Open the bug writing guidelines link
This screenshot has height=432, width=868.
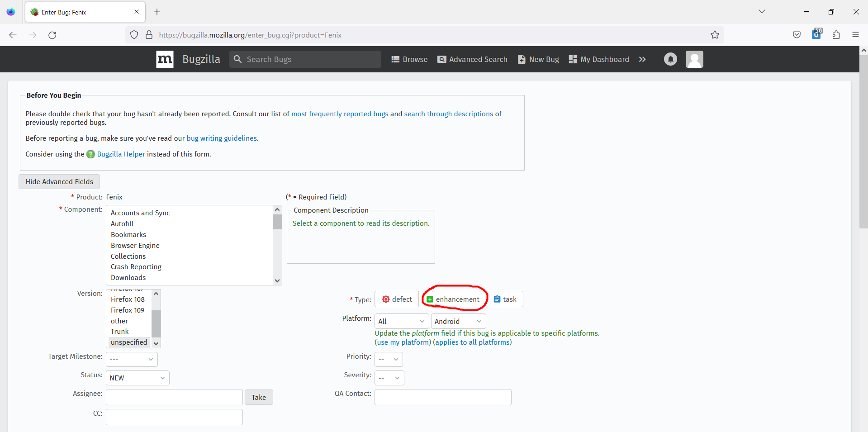click(221, 138)
